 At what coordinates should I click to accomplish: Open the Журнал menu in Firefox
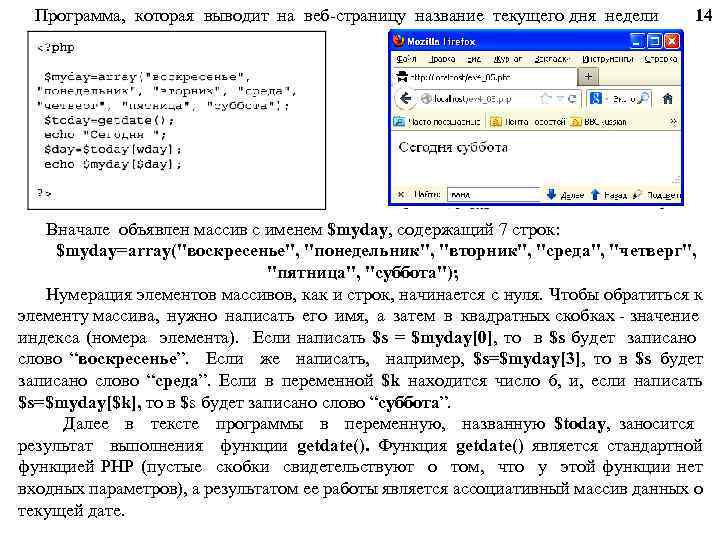pyautogui.click(x=507, y=59)
